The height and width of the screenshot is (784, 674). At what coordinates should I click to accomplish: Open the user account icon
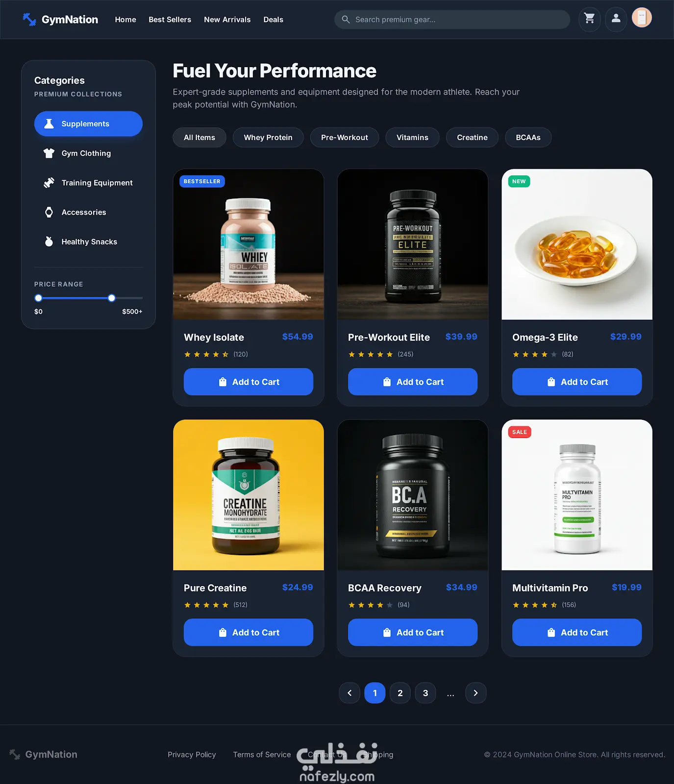[616, 19]
